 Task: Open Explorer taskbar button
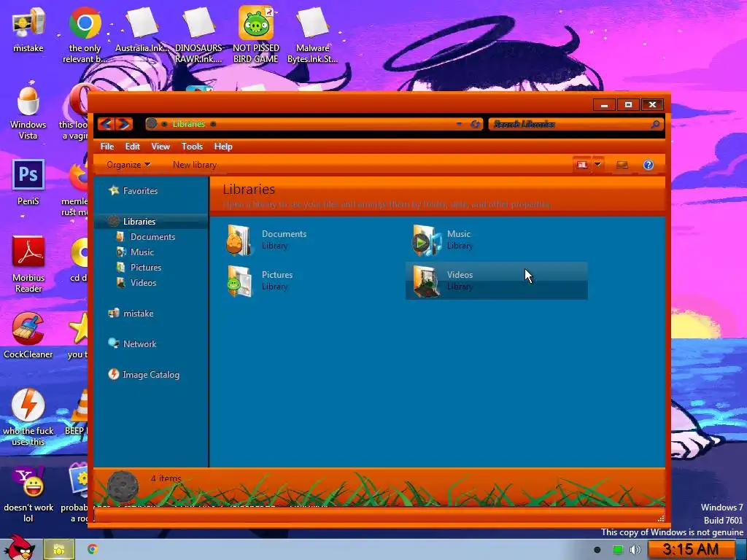pos(59,550)
